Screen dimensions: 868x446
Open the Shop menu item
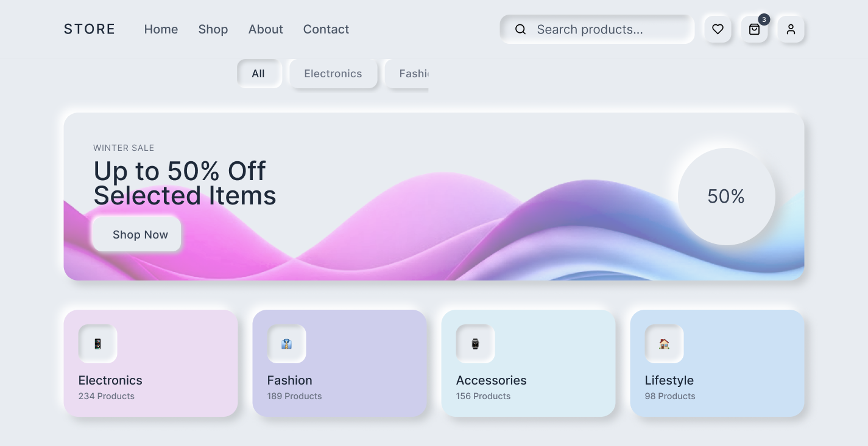click(x=213, y=29)
